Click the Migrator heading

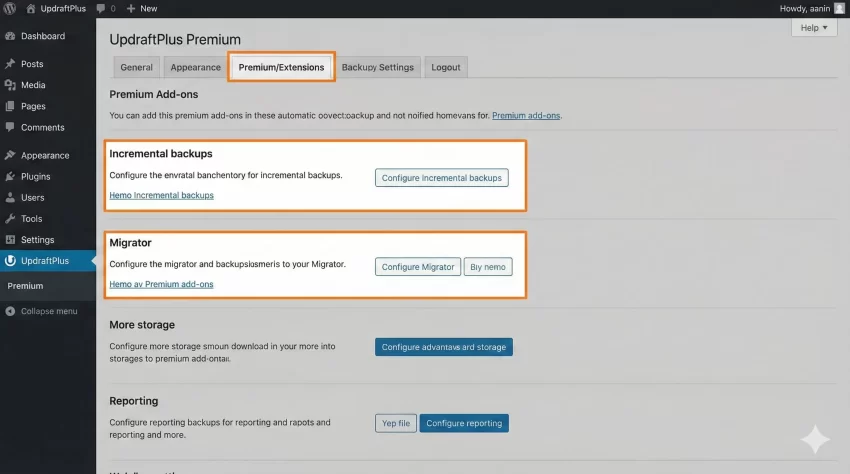(x=130, y=242)
